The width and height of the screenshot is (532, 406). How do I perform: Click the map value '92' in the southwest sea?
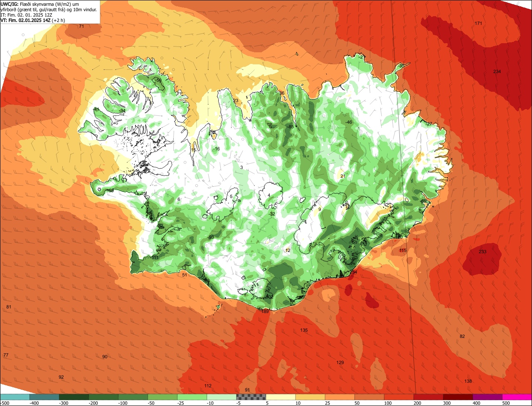61,377
